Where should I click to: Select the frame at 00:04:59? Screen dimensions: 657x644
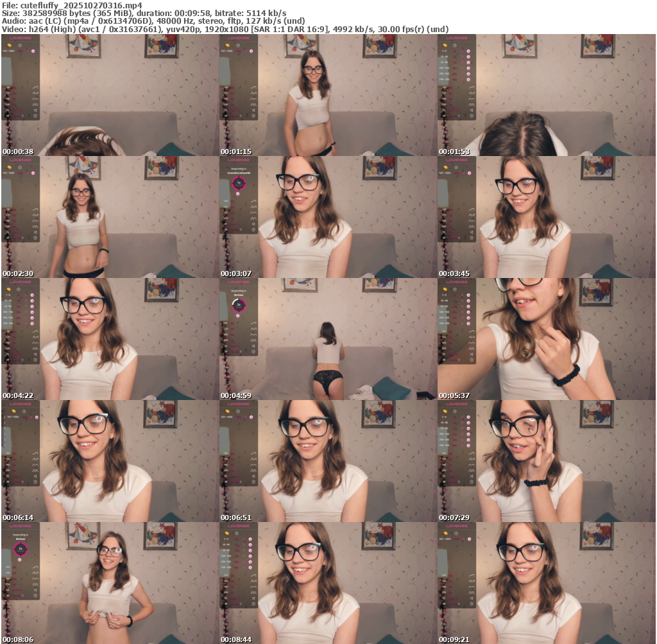(328, 339)
